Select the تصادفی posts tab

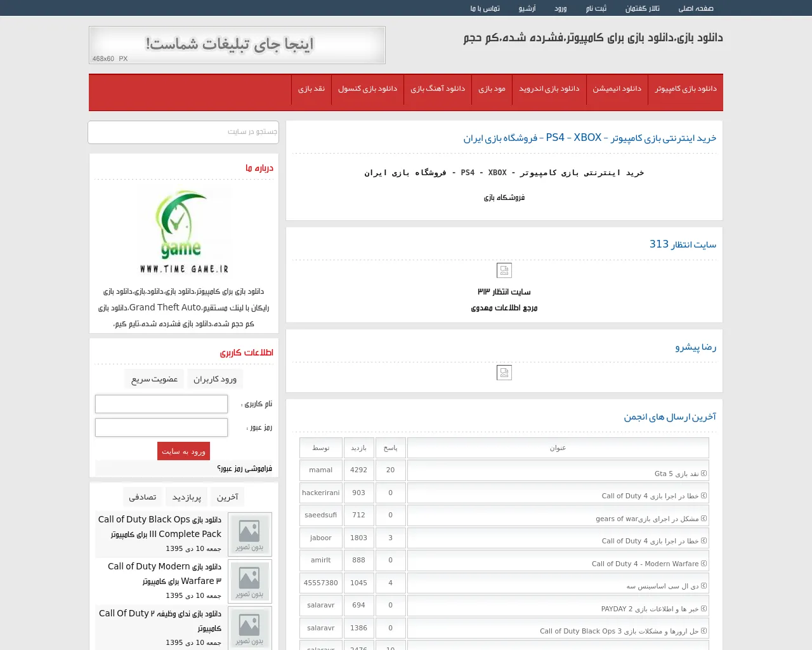(x=143, y=497)
